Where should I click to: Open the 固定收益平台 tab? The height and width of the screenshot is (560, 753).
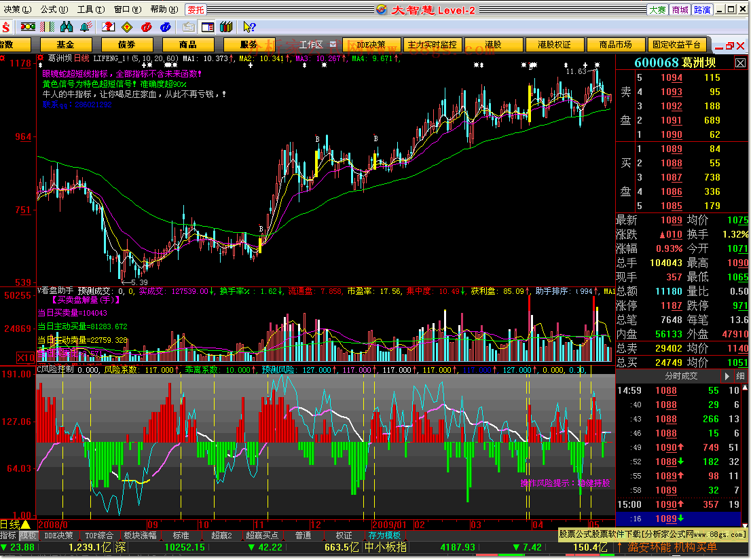click(676, 45)
